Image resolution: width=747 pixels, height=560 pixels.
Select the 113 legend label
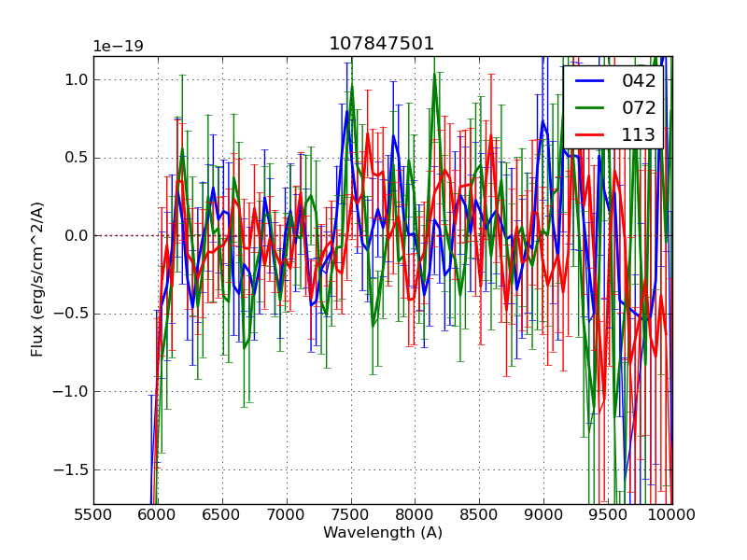click(638, 134)
